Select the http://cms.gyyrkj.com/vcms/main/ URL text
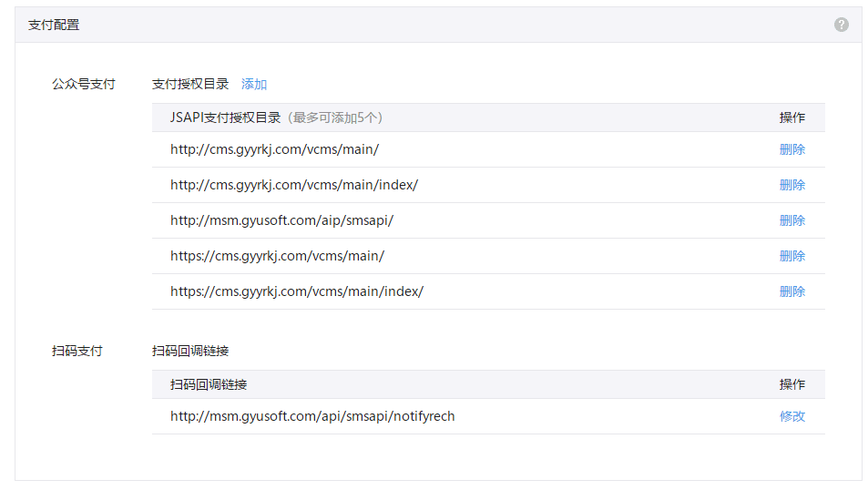 (x=274, y=149)
